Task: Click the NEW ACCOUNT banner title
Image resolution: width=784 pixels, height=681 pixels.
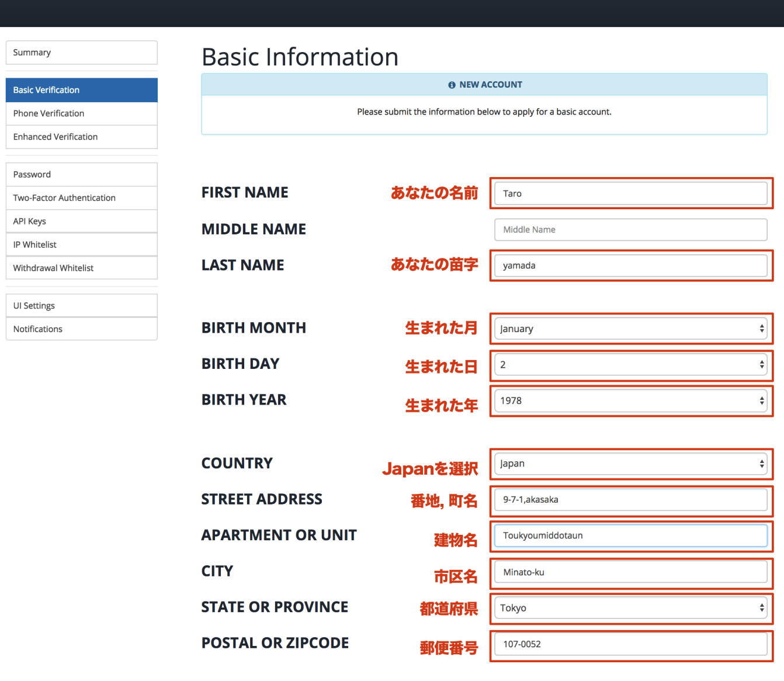Action: pos(491,85)
